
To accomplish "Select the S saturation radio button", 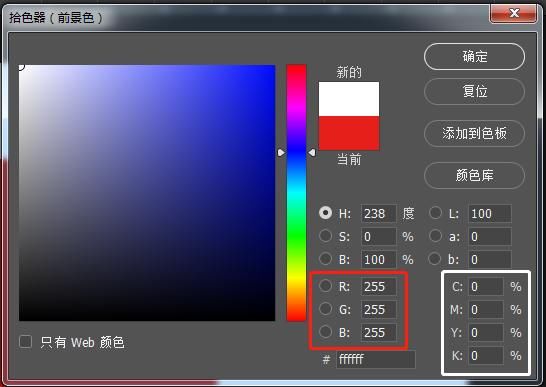I will [x=325, y=236].
